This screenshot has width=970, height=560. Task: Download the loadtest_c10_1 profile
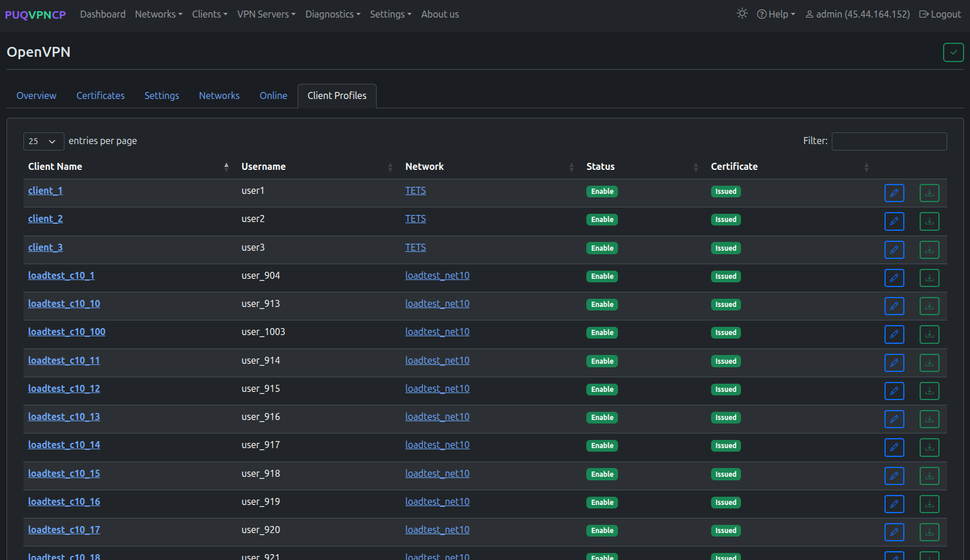click(x=930, y=278)
